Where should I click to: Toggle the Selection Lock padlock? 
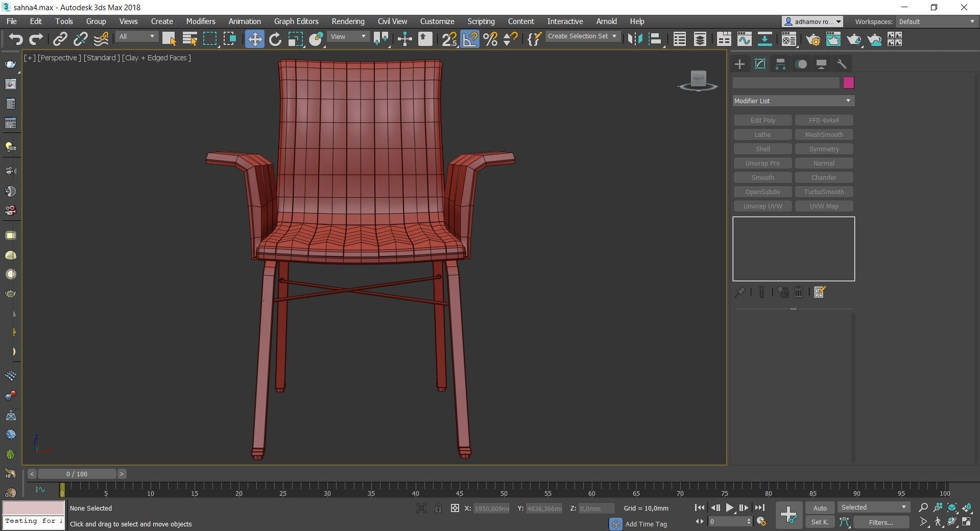pyautogui.click(x=438, y=508)
